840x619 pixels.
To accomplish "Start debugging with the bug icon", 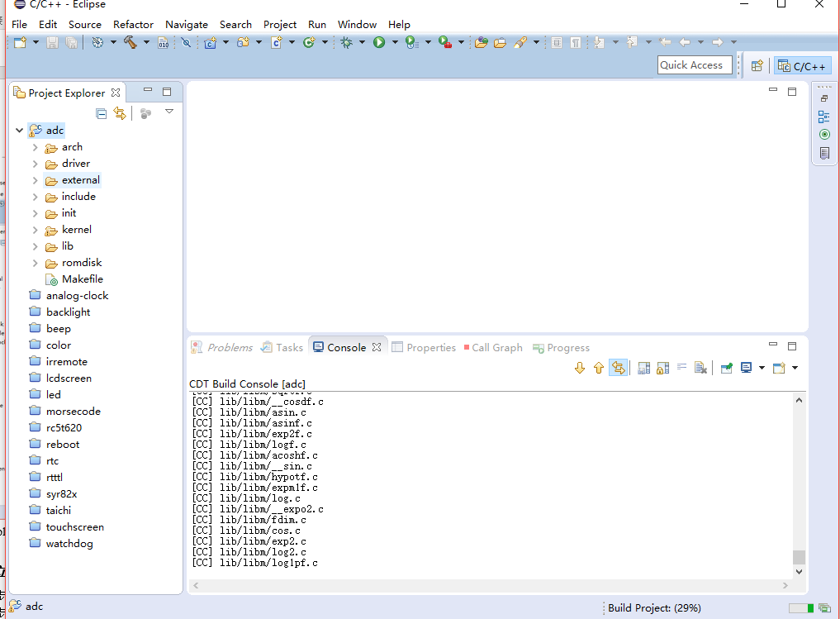I will tap(346, 42).
